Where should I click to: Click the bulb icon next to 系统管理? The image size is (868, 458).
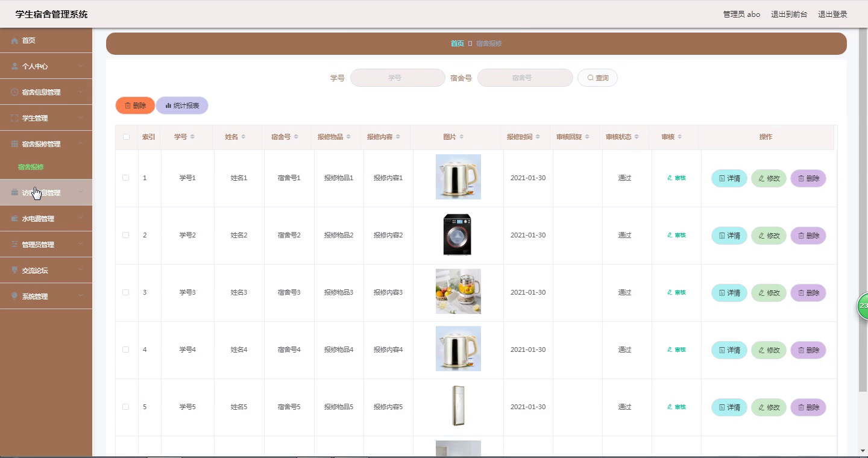point(15,296)
